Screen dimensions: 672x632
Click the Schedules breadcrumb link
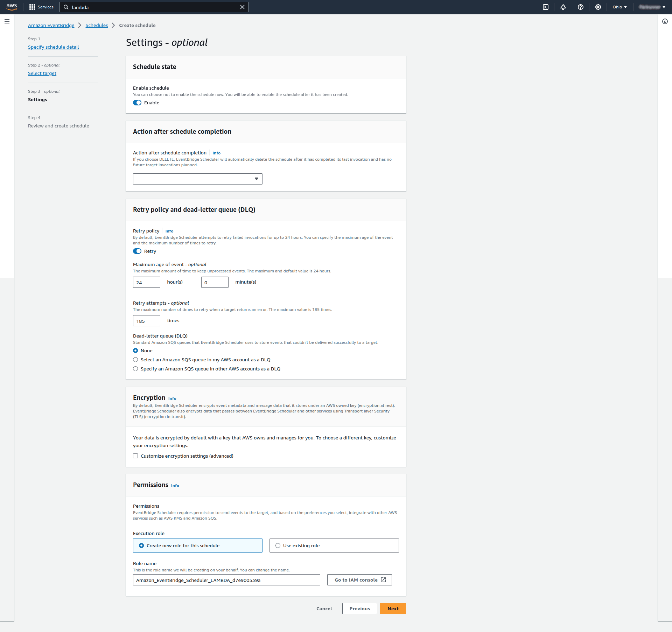click(97, 25)
